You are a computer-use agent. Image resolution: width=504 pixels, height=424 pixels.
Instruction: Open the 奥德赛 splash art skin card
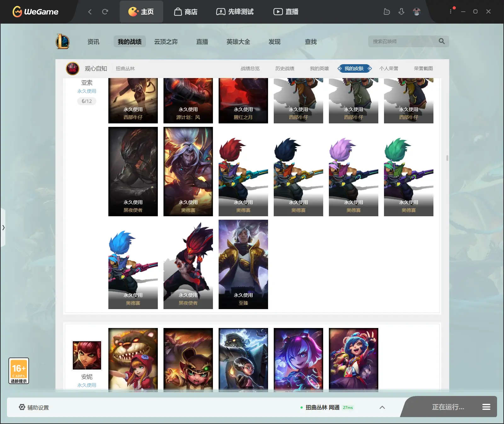point(188,172)
